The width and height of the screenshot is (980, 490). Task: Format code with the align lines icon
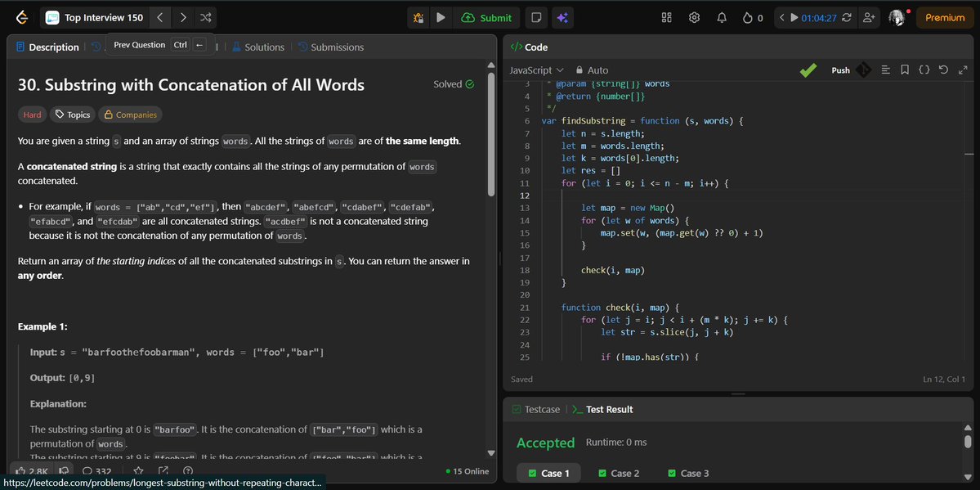coord(886,70)
